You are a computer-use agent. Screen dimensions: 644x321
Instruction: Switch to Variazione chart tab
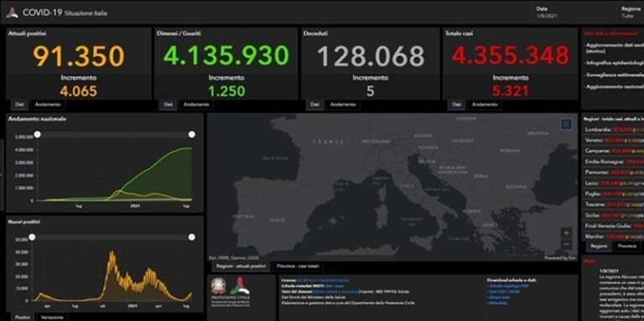(x=52, y=318)
